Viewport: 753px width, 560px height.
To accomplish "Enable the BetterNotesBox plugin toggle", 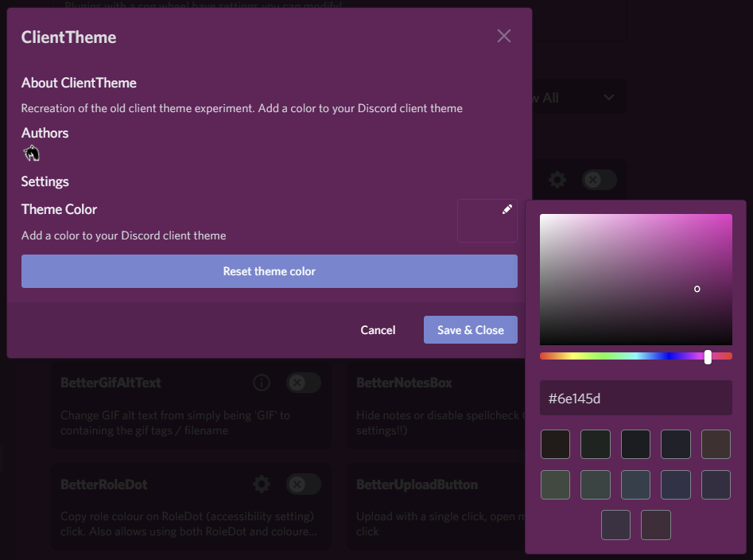I will pyautogui.click(x=598, y=383).
